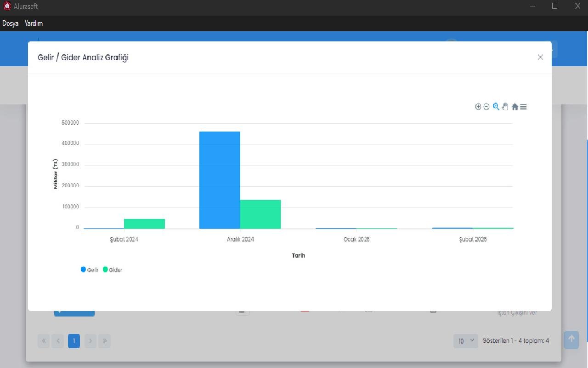Activate the selection zoom magnifier tool
This screenshot has width=588, height=368.
pos(496,107)
